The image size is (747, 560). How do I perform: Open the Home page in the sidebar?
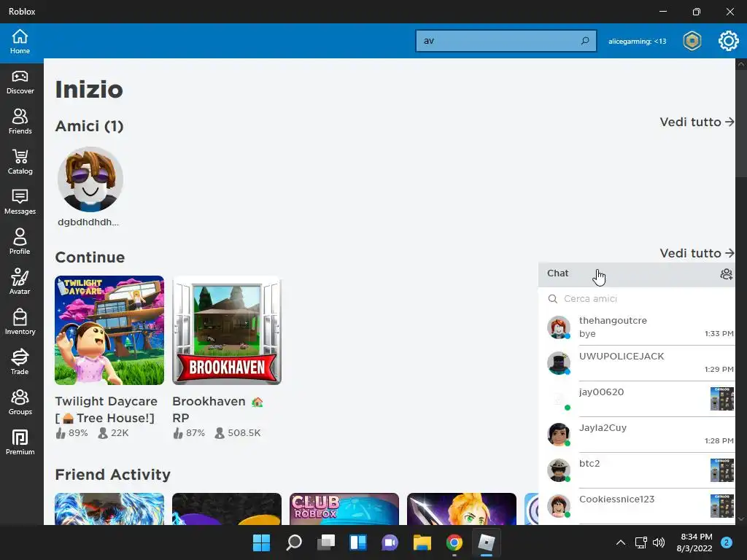tap(20, 42)
